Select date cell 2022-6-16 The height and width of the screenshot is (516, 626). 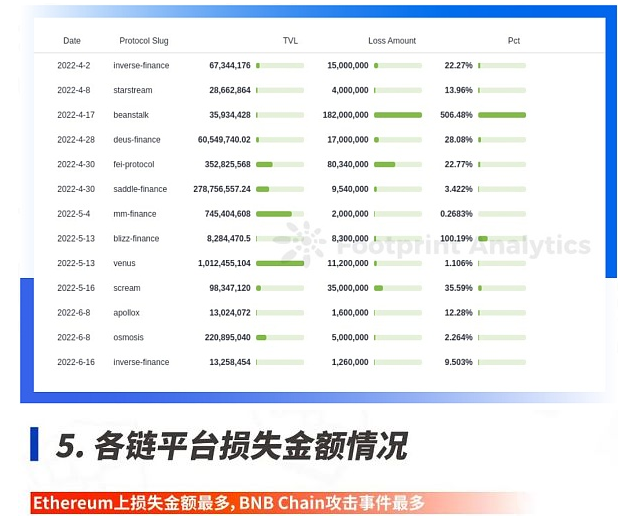(x=76, y=362)
